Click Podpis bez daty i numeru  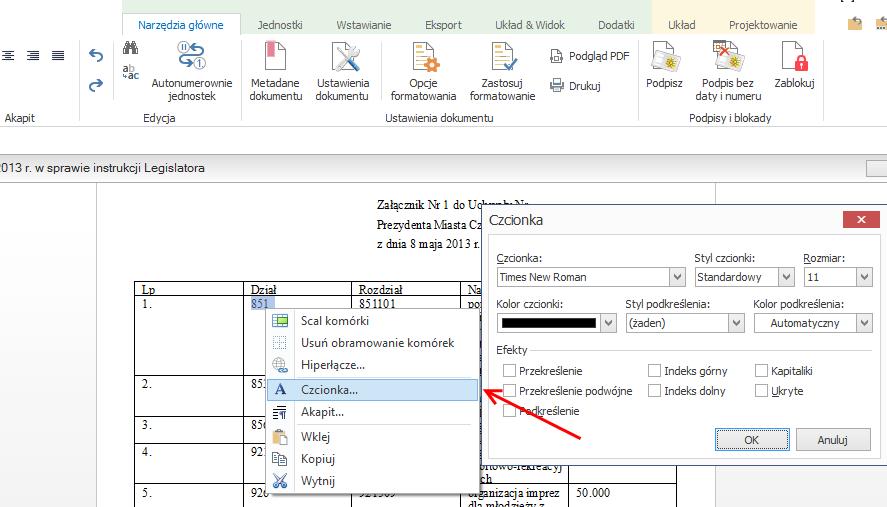tap(728, 71)
